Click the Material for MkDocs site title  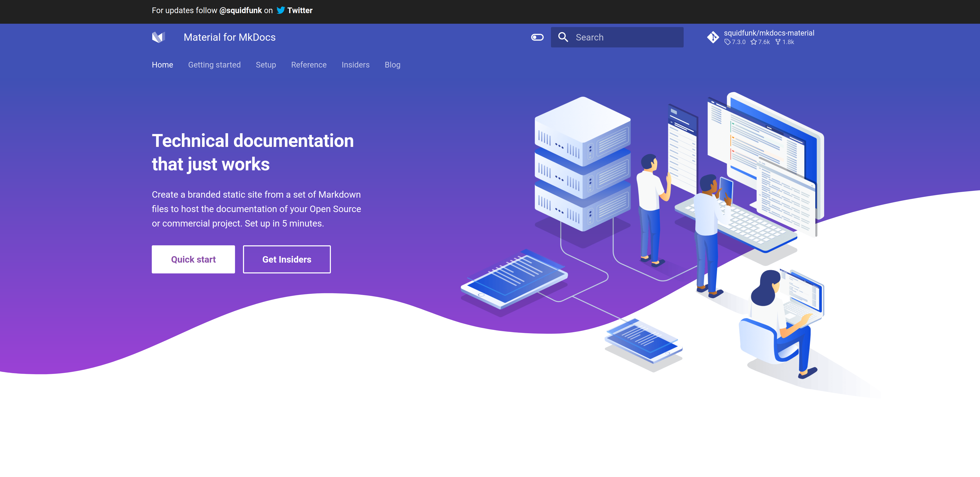point(229,37)
